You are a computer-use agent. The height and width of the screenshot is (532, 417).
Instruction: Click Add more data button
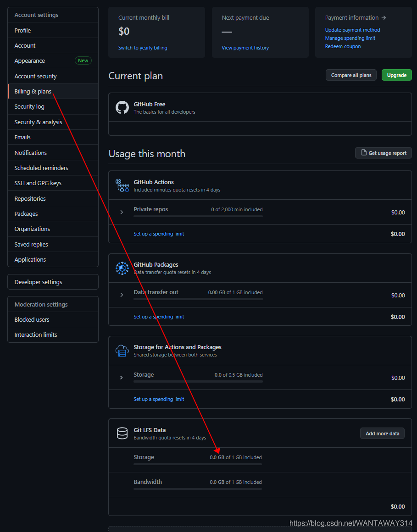point(382,433)
